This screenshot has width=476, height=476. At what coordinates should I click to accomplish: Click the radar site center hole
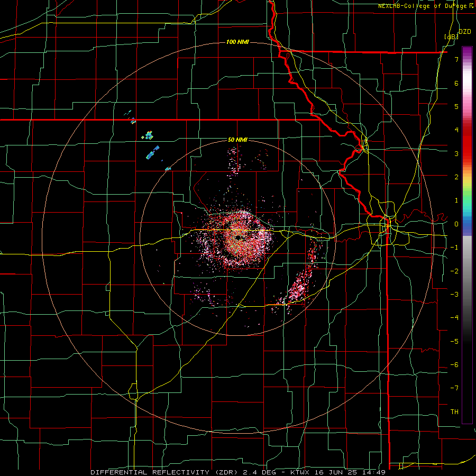point(239,237)
